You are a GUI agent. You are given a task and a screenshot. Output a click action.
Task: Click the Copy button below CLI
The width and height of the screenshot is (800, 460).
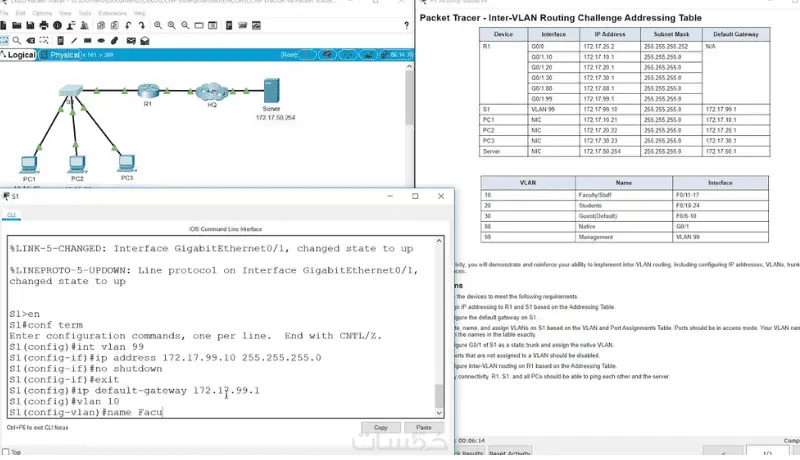tap(381, 427)
